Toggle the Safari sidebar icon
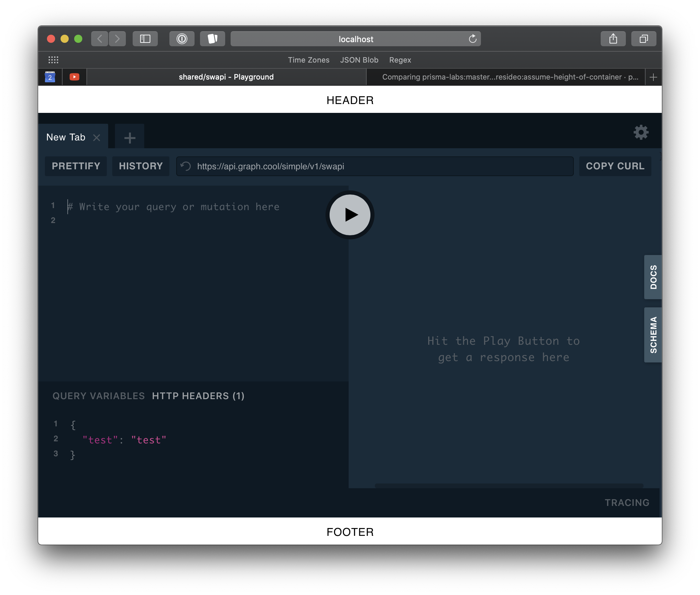 click(145, 39)
